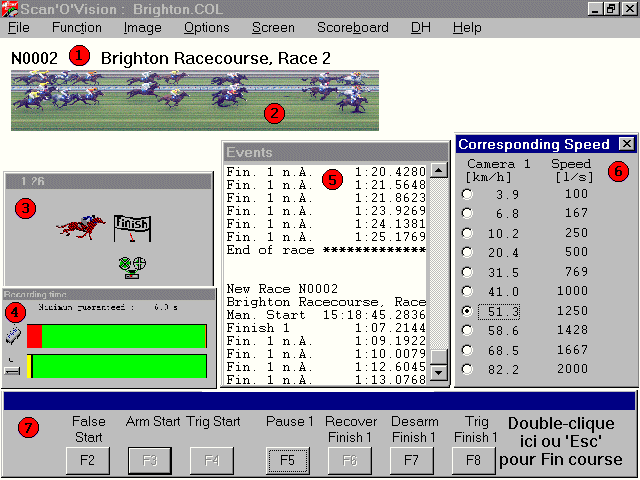Select the 51.3 km/h speed option
Screen dimensions: 640x480
click(467, 311)
